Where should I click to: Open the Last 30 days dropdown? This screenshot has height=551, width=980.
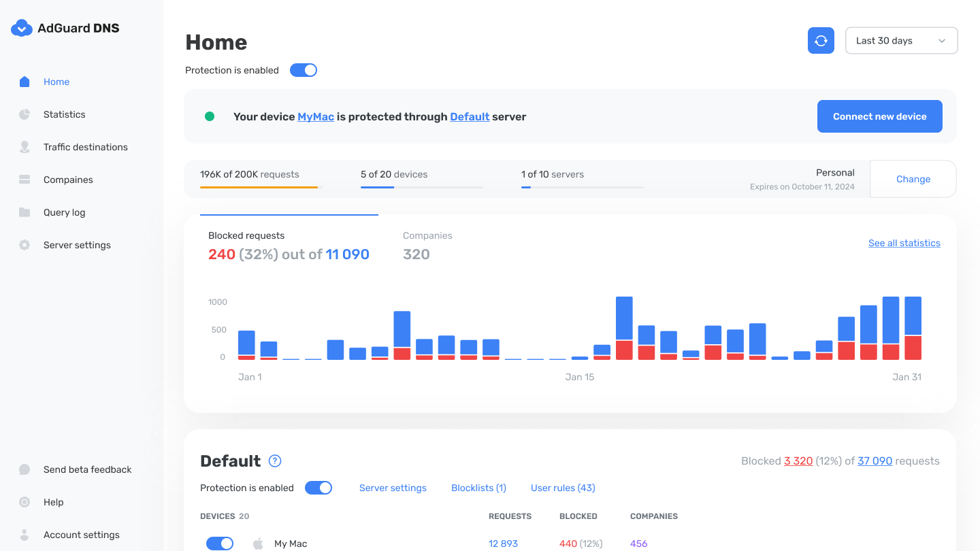click(901, 41)
